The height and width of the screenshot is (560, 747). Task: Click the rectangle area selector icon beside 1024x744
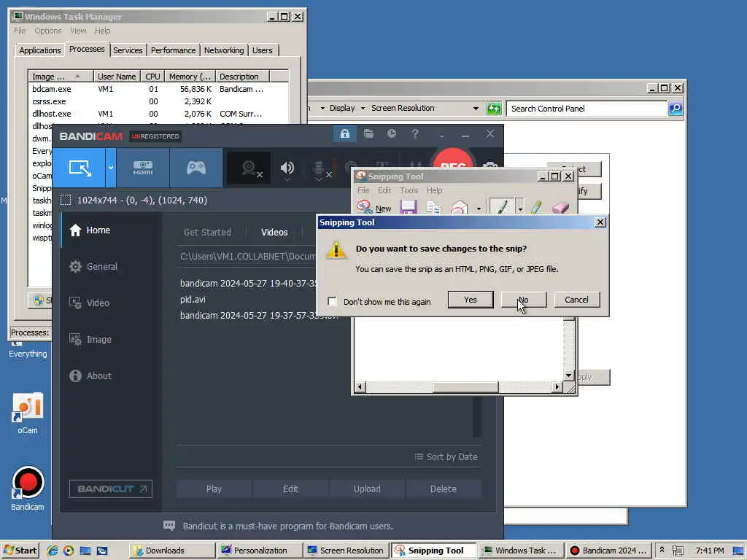tap(66, 200)
